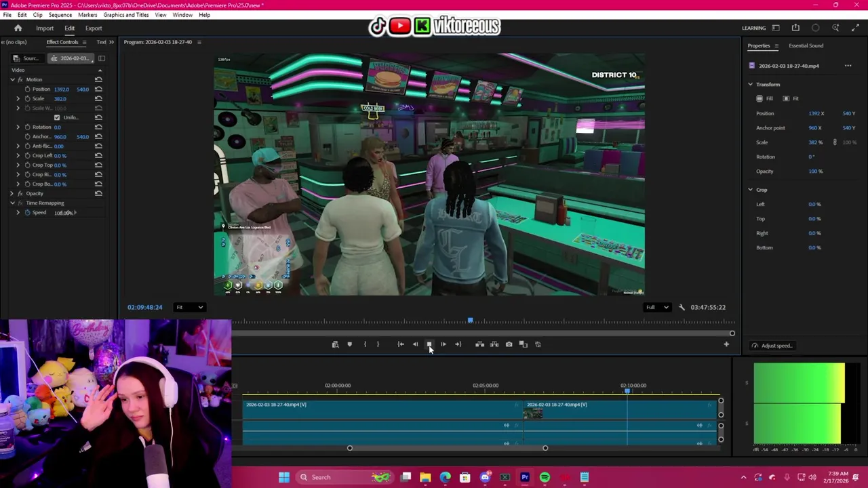Click the Lift button
Viewport: 868px width, 488px height.
pyautogui.click(x=479, y=344)
